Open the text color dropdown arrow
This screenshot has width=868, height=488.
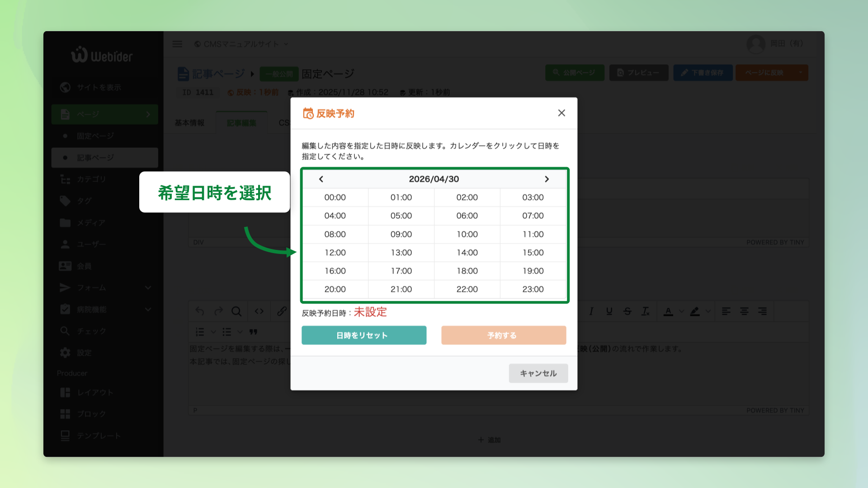(681, 311)
